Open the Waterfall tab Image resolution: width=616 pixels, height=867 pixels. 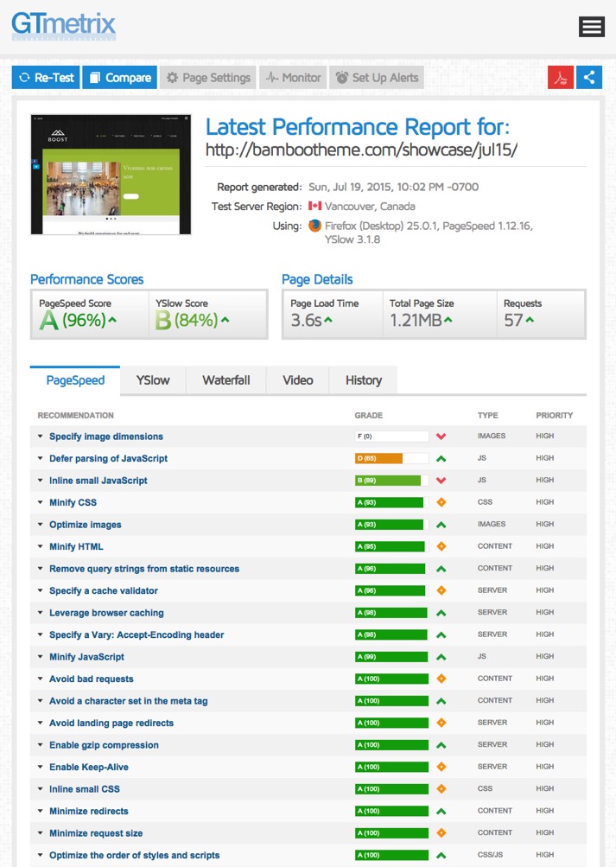tap(226, 380)
